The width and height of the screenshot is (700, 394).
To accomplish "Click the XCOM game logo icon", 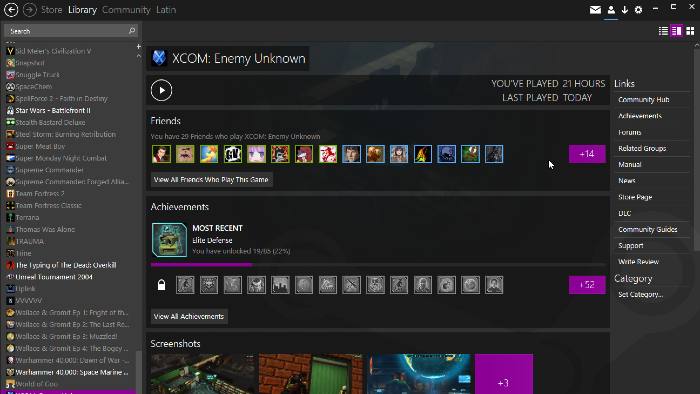I will click(x=159, y=58).
